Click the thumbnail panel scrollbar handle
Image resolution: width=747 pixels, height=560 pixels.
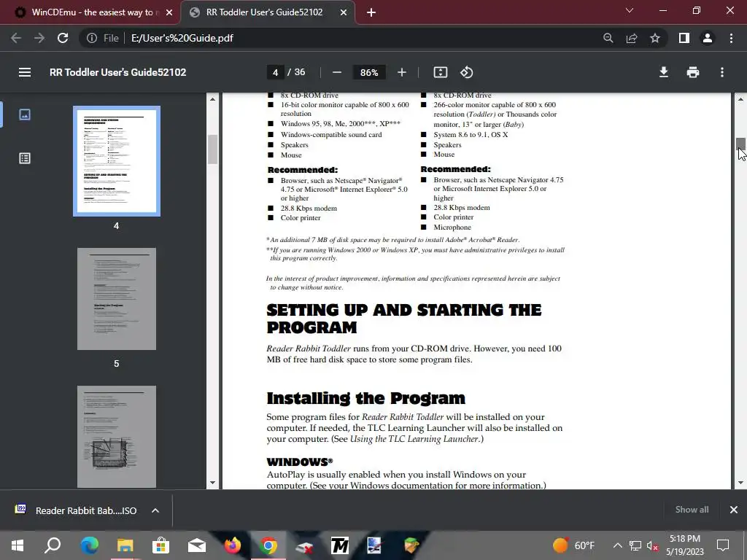coord(212,149)
